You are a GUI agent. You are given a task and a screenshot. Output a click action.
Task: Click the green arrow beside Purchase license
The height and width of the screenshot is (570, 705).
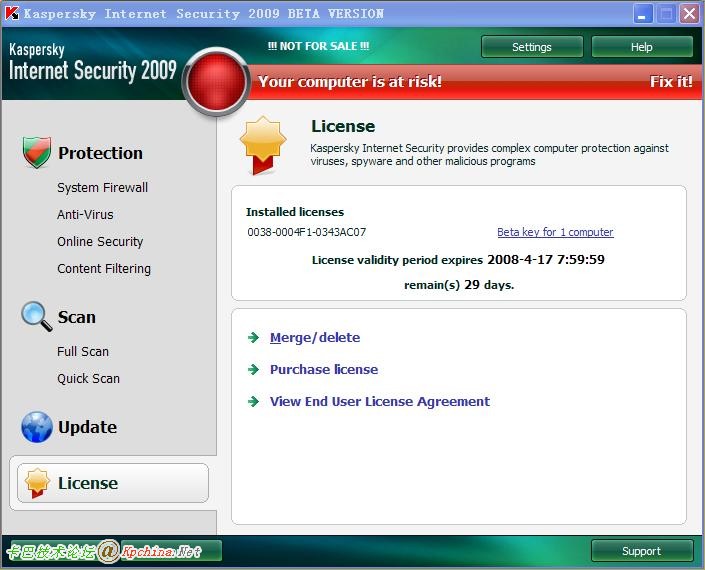[x=254, y=370]
